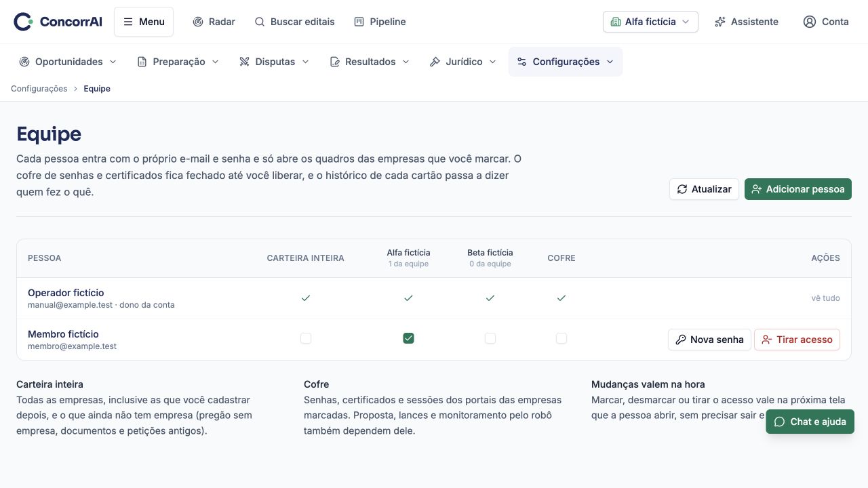This screenshot has height=488, width=868.
Task: Click the magnifier icon beside Buscar editais
Action: click(x=260, y=22)
